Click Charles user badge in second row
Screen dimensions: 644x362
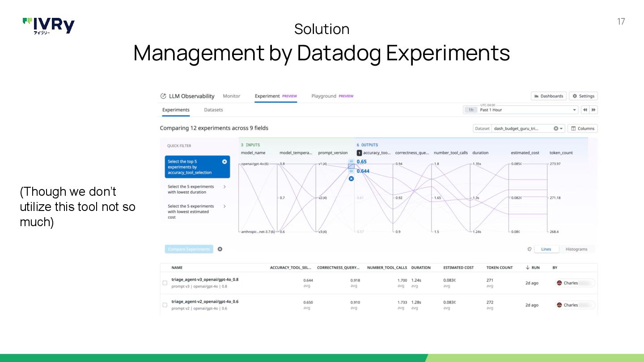click(575, 305)
